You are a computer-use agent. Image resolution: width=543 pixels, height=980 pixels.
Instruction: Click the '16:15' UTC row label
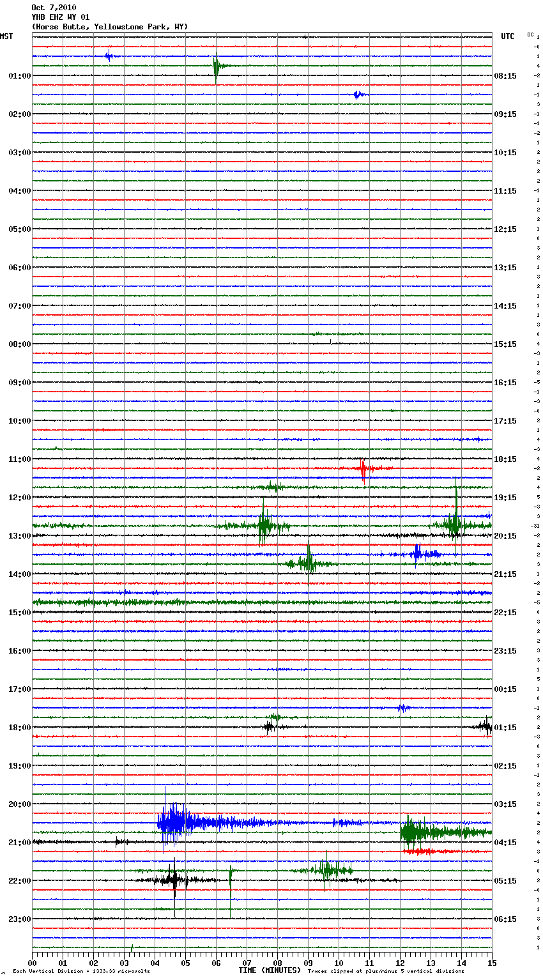click(505, 383)
